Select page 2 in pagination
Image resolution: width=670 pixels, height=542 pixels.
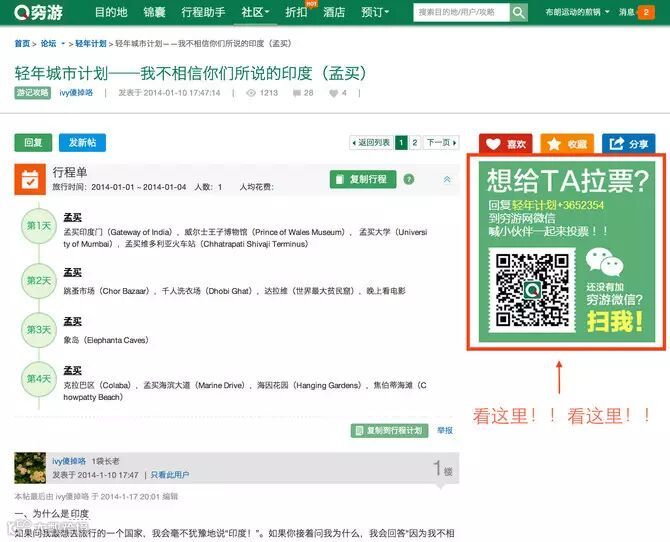(x=414, y=142)
